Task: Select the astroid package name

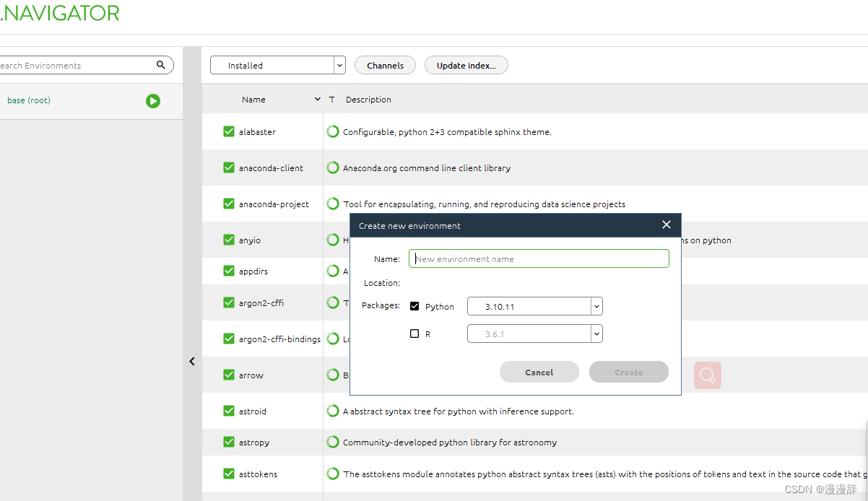Action: point(253,411)
